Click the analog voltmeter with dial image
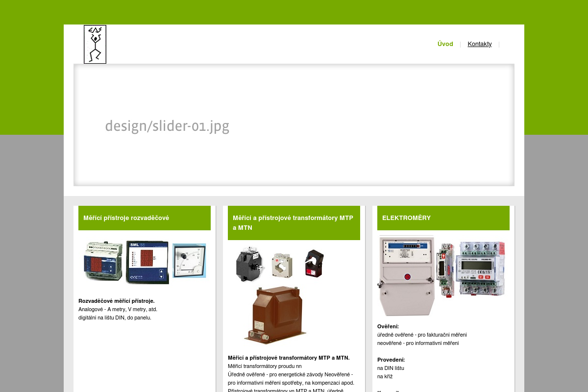This screenshot has width=588, height=392. pyautogui.click(x=189, y=261)
